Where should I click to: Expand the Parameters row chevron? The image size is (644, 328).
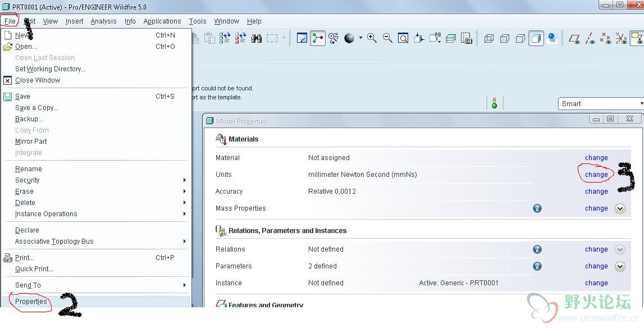point(620,266)
